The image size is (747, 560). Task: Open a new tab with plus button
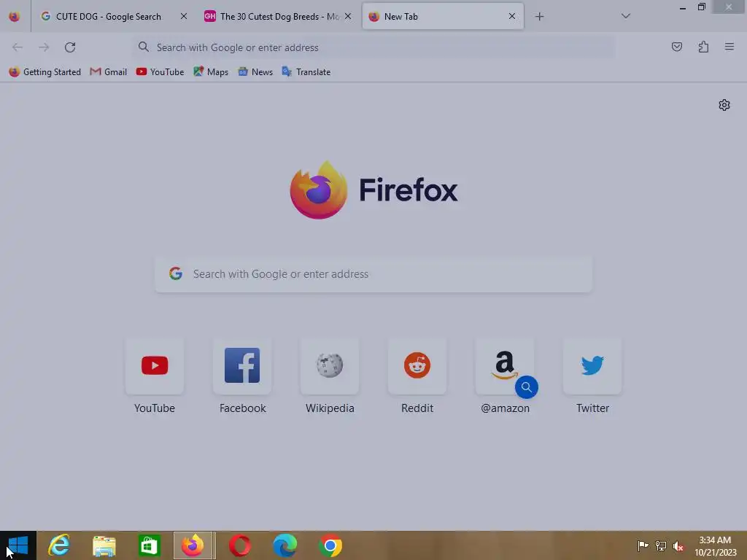coord(539,17)
